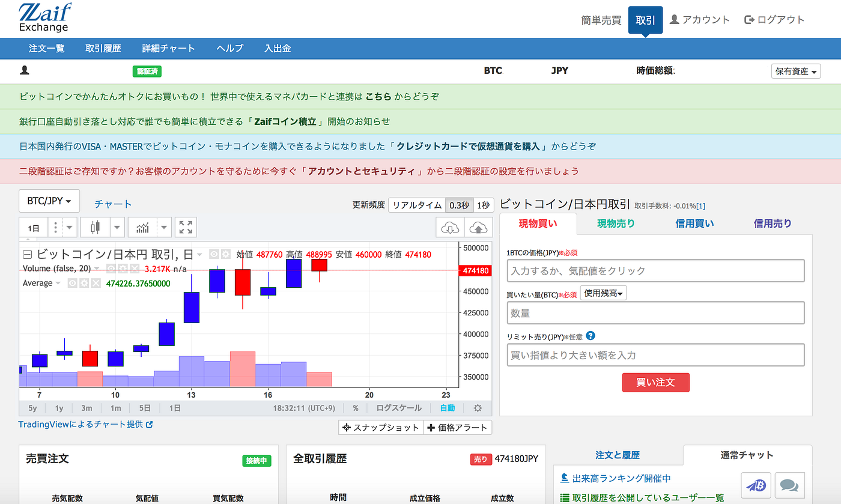Expand the interval dropdown next to 1日
841x504 pixels.
coord(70,228)
